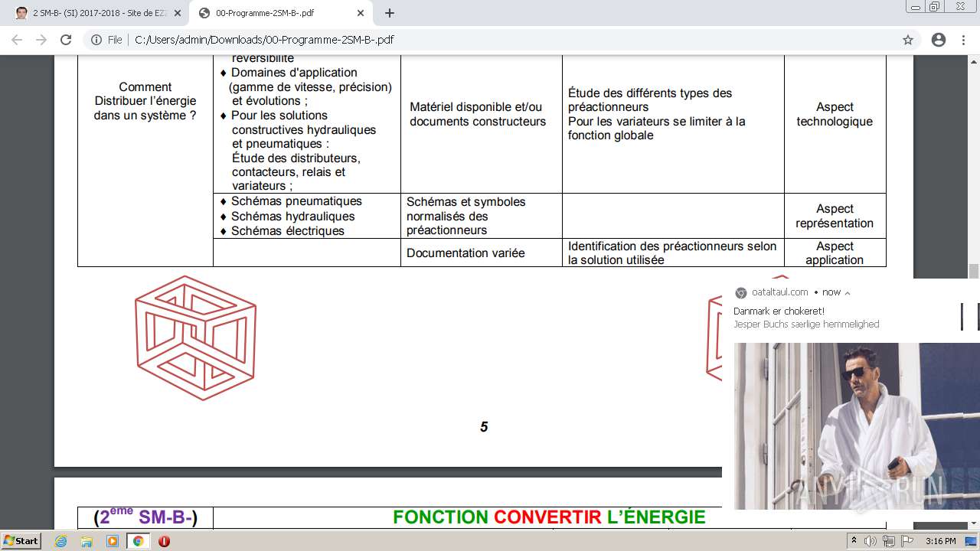
Task: Click the page number 5
Action: [x=484, y=427]
